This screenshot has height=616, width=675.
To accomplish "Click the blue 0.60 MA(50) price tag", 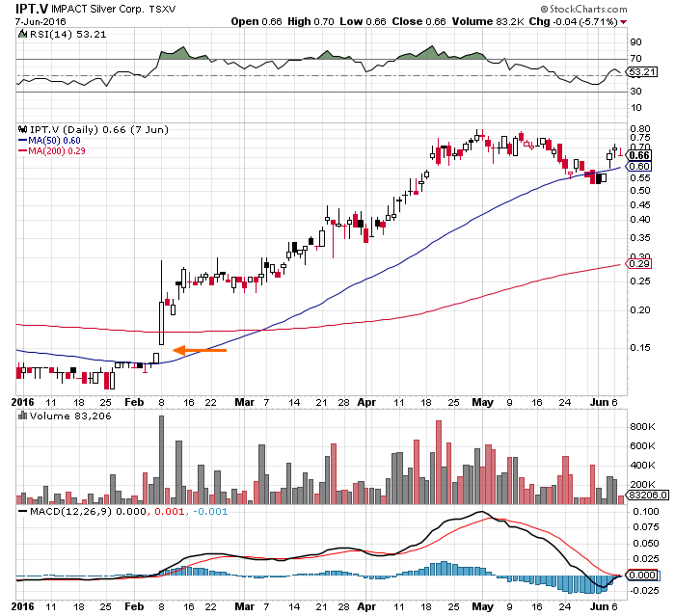I will pos(639,167).
